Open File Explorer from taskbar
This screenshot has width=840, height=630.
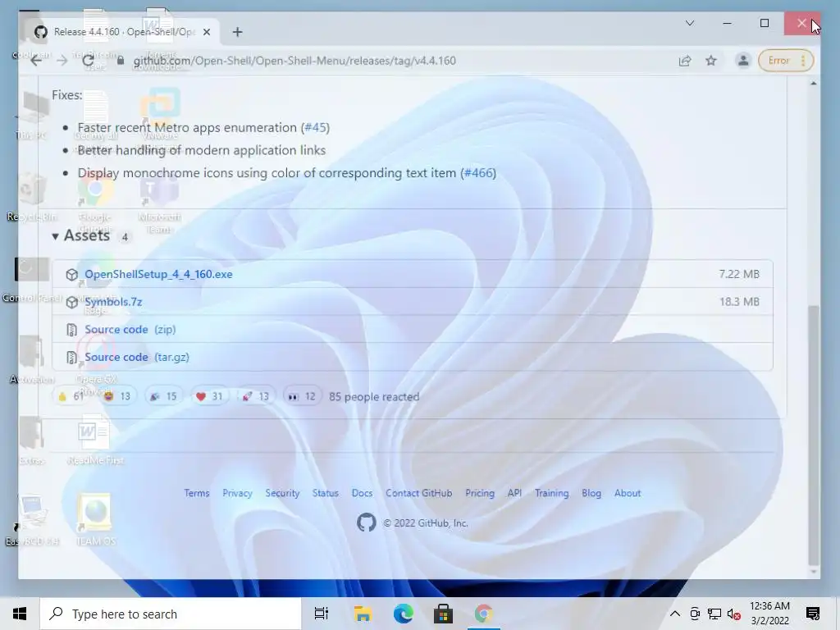pos(363,614)
